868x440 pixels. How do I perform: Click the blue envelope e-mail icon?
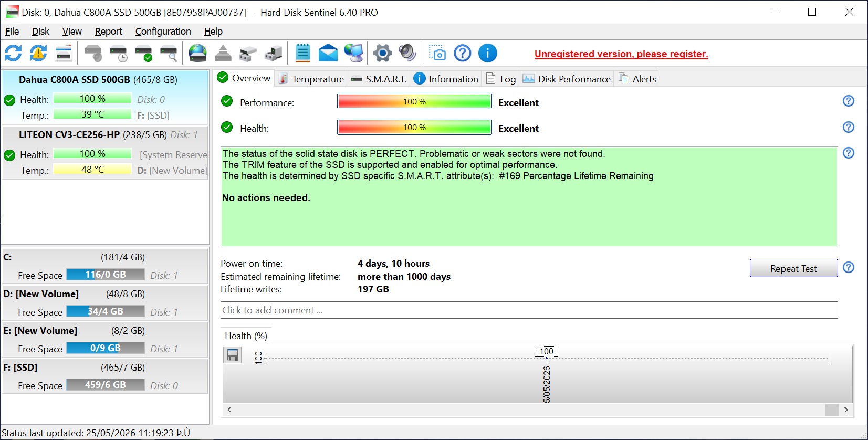(328, 53)
